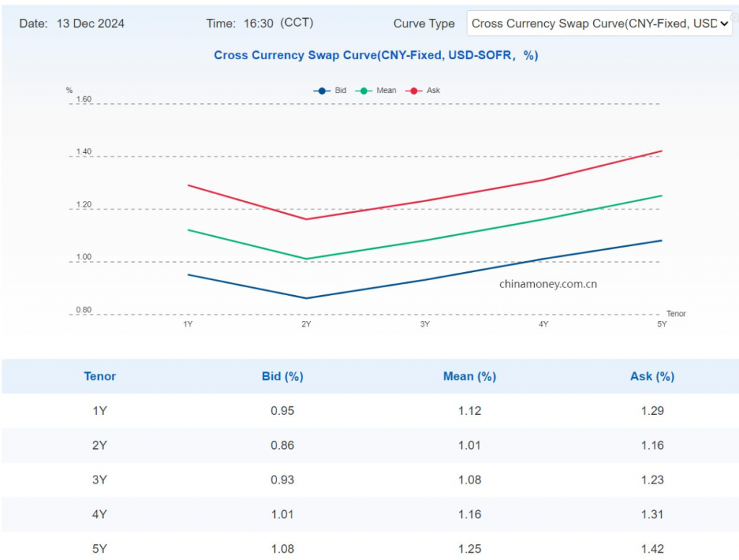Viewport: 739px width, 560px height.
Task: Click the red Ask line's 2Y low point
Action: (x=307, y=219)
